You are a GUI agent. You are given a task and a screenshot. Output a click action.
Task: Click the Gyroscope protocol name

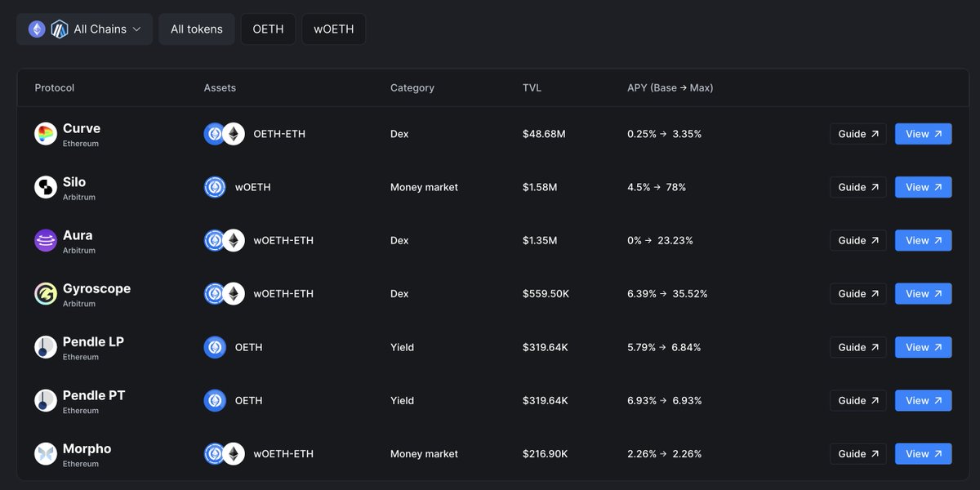(96, 288)
